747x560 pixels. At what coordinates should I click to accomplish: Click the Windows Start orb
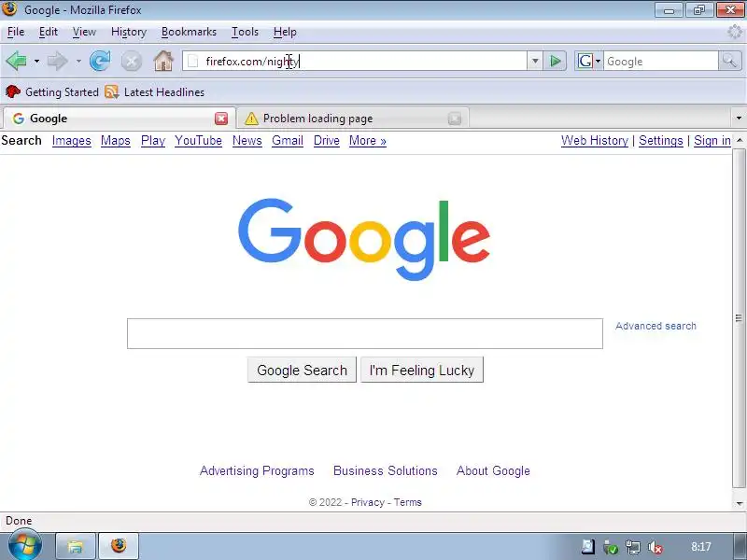click(x=25, y=545)
